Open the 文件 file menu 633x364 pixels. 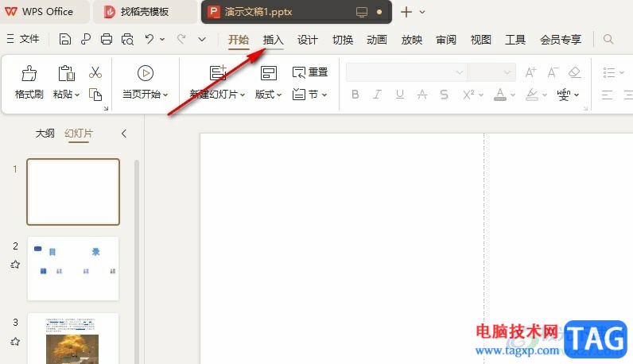(23, 39)
